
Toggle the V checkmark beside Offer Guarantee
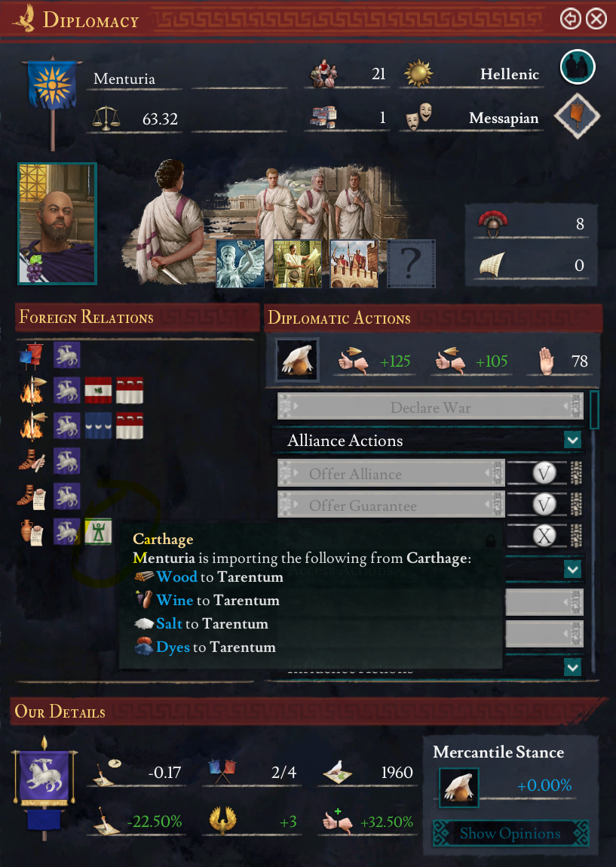pos(544,505)
